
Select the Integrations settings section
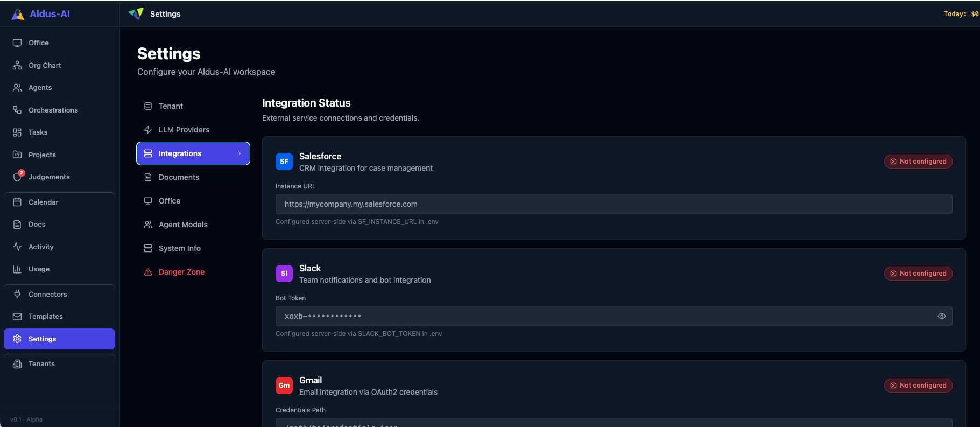click(x=193, y=153)
